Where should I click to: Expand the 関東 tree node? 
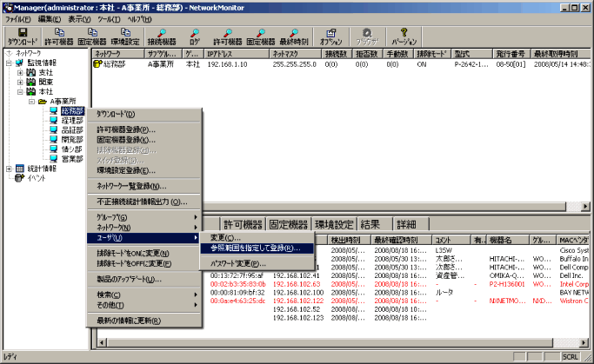[20, 82]
